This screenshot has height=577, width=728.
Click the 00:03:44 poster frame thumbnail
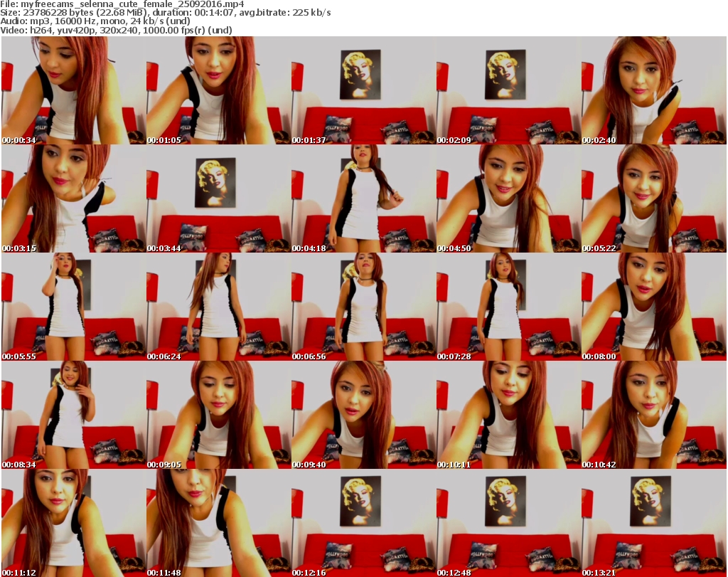pos(218,199)
